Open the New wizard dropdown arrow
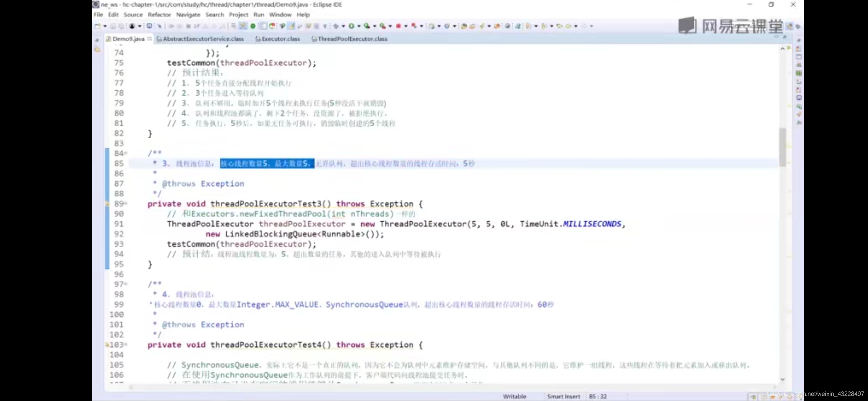Screen dimensions: 868x401 105,26
